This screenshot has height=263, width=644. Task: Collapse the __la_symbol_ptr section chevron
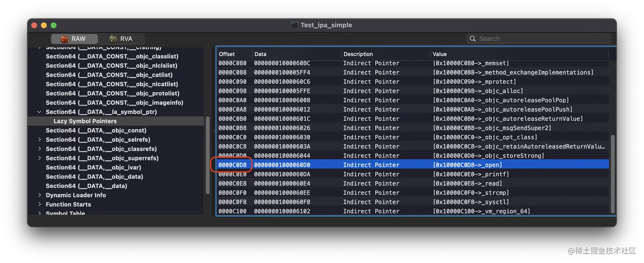(40, 112)
